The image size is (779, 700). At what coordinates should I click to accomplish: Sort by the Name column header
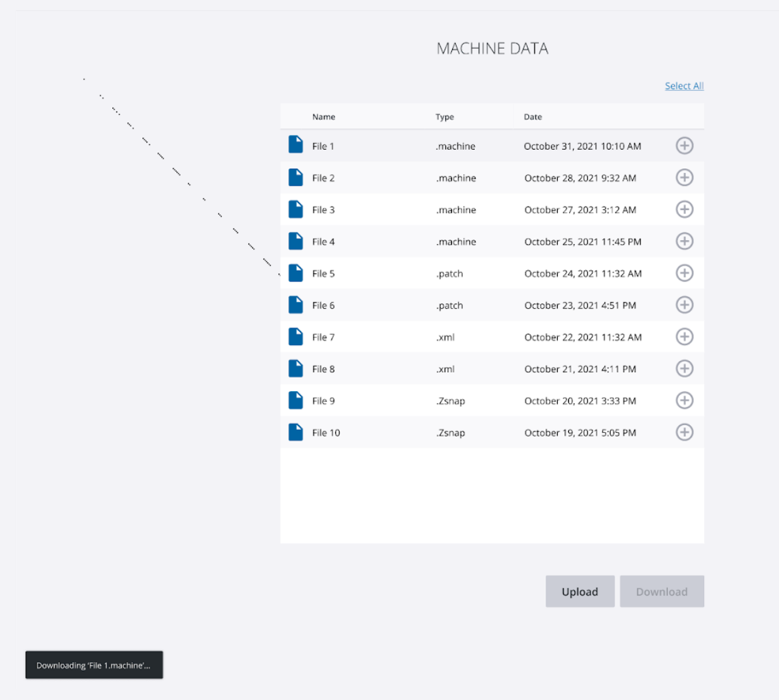(324, 117)
